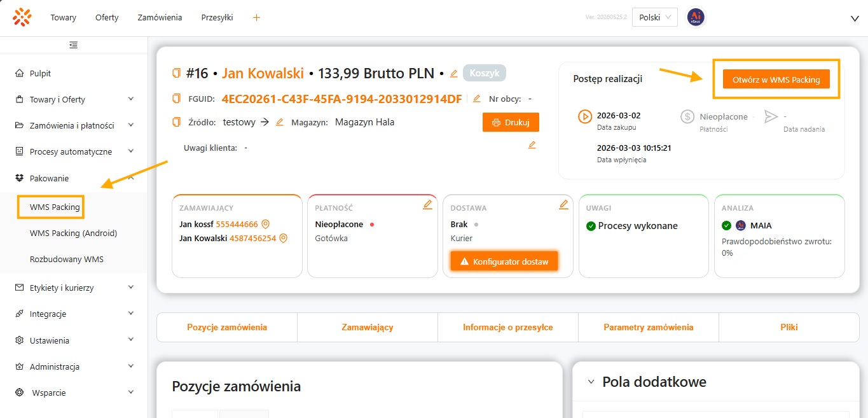868x418 pixels.
Task: Edit Uwagi klienta pencil icon
Action: tap(532, 145)
